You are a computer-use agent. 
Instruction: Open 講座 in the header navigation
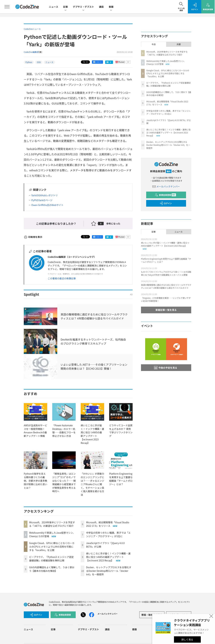[101, 7]
